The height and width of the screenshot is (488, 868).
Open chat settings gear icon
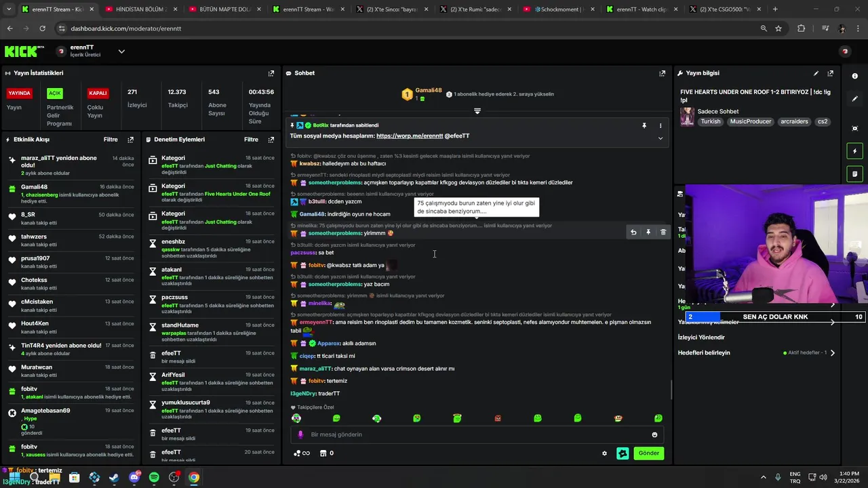pos(605,453)
